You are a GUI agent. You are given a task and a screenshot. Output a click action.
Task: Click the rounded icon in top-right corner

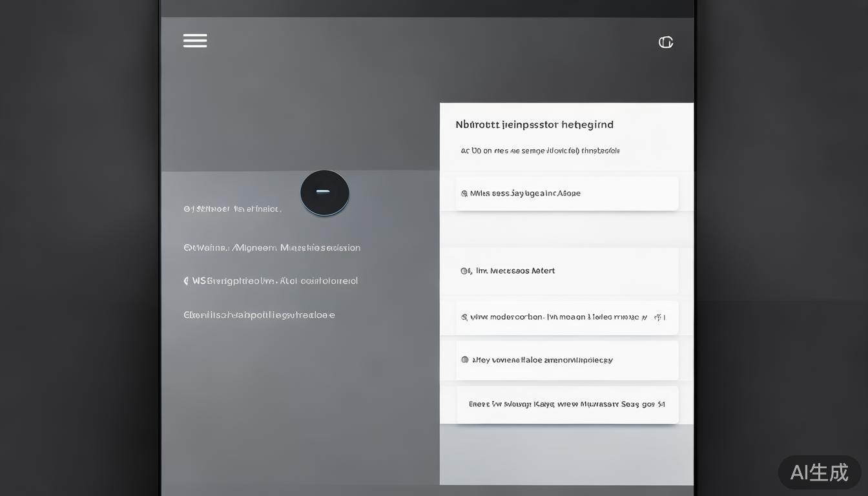point(666,43)
